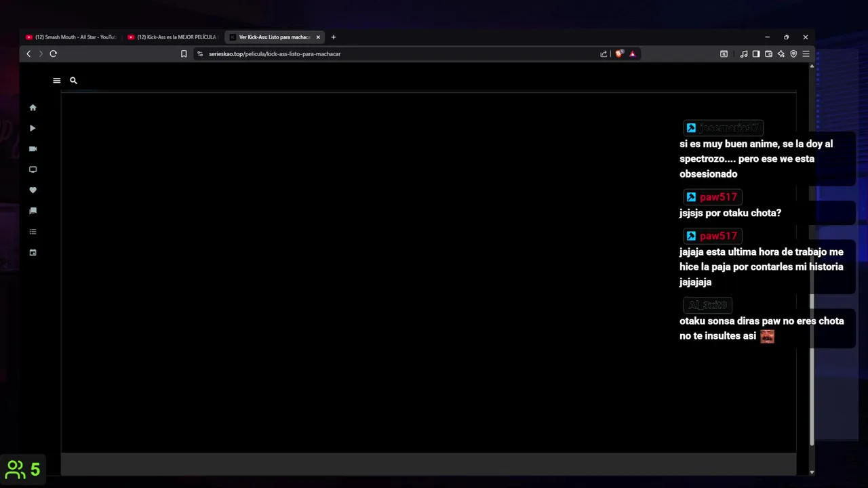Maximize the browser window
This screenshot has width=868, height=488.
(x=786, y=37)
